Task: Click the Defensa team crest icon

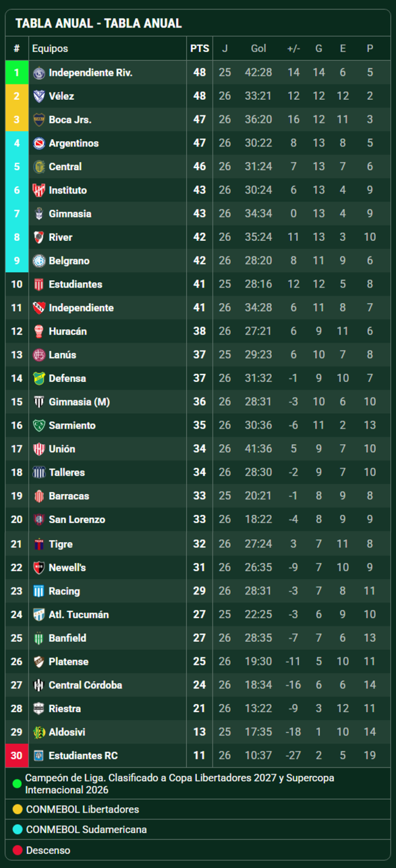Action: [x=39, y=378]
